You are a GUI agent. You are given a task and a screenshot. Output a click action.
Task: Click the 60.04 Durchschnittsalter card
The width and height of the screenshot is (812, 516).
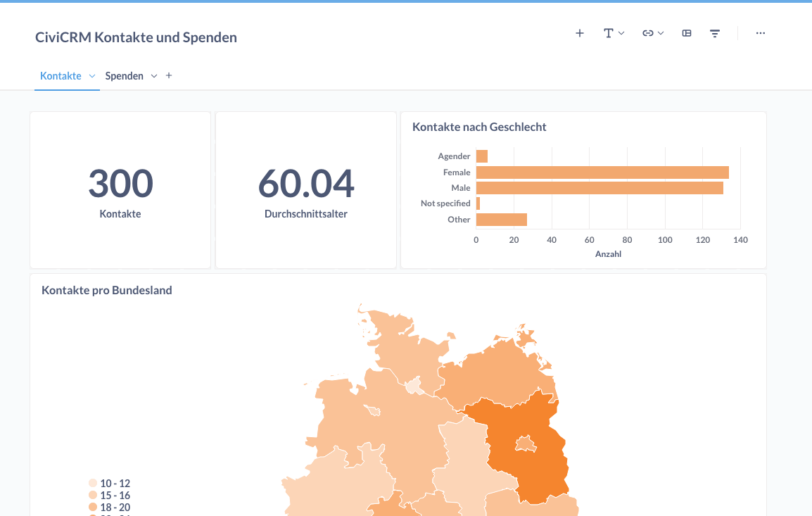pos(306,190)
